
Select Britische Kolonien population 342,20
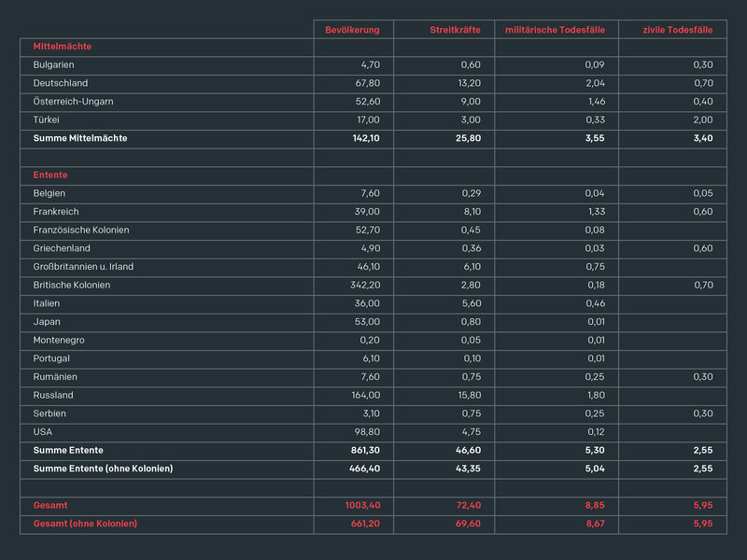[365, 286]
